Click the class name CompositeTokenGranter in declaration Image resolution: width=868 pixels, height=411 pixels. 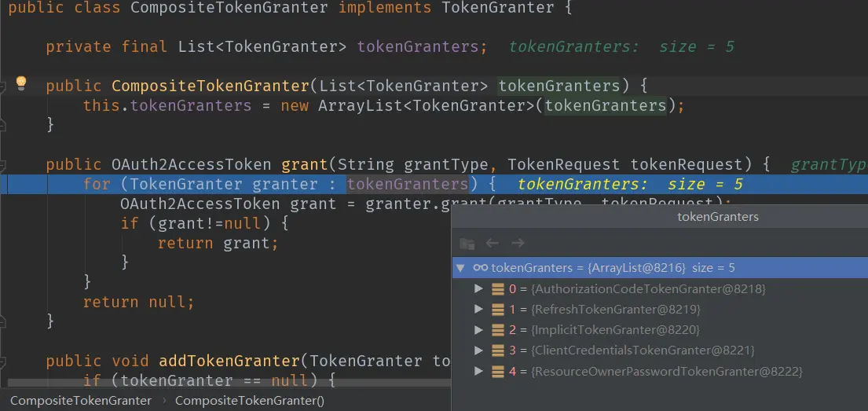click(229, 8)
